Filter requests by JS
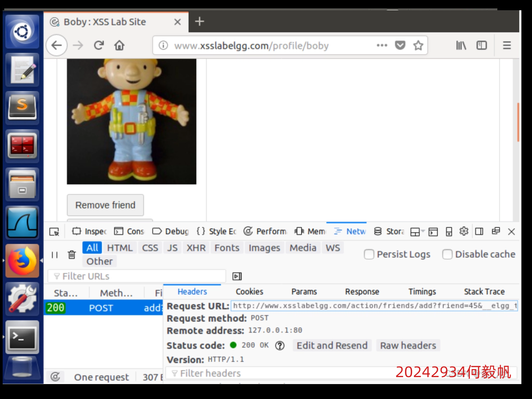This screenshot has width=532, height=399. tap(172, 248)
